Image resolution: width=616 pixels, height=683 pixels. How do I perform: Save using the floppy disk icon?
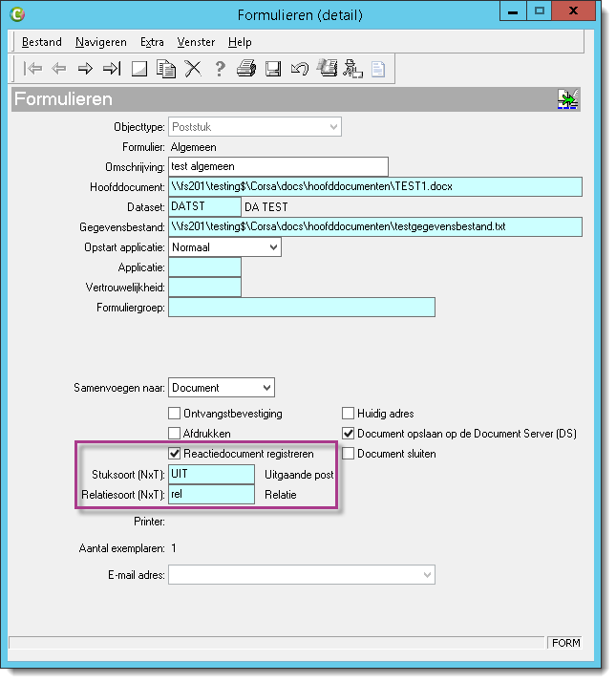[x=273, y=69]
